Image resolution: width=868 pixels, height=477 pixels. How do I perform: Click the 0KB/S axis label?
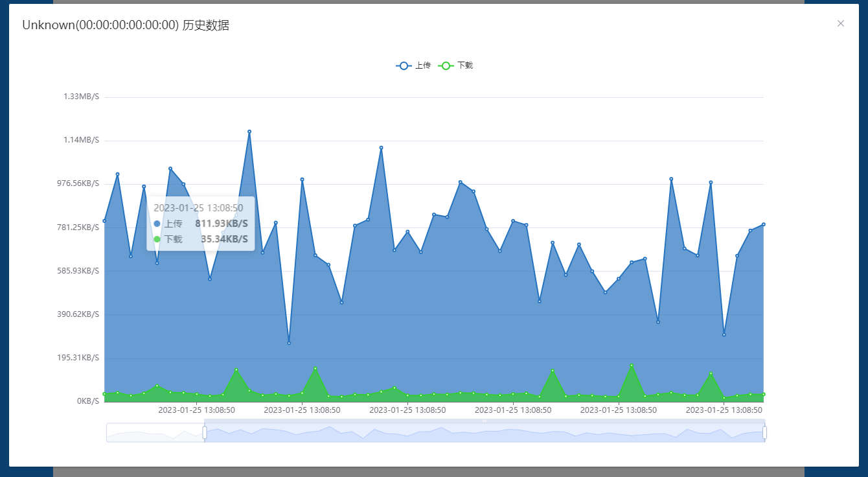(88, 401)
